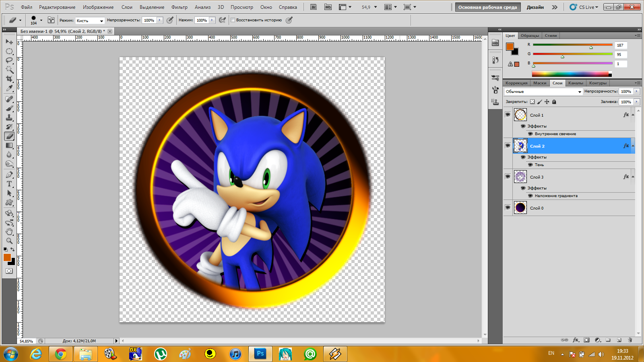Select the Brush tool
The image size is (644, 362).
tap(9, 108)
